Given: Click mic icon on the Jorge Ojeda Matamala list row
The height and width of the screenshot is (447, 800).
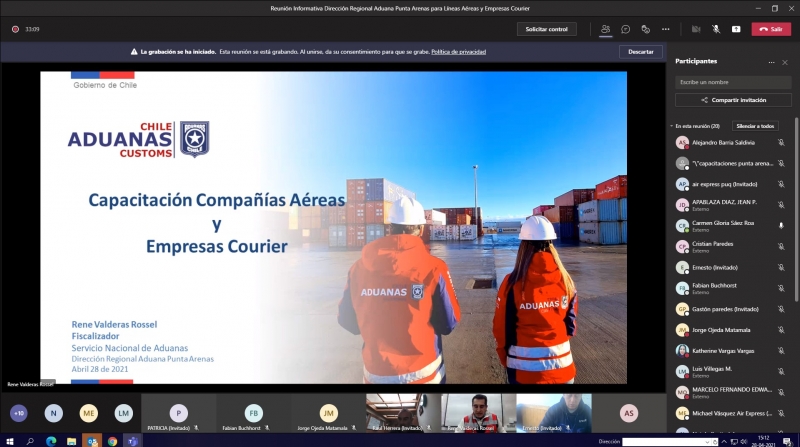Looking at the screenshot, I should click(x=781, y=330).
